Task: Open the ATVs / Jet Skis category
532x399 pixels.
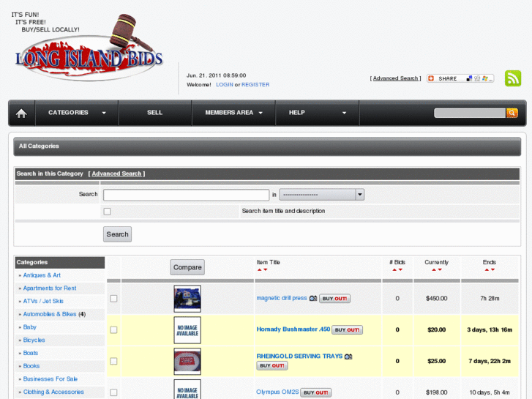Action: (x=43, y=301)
